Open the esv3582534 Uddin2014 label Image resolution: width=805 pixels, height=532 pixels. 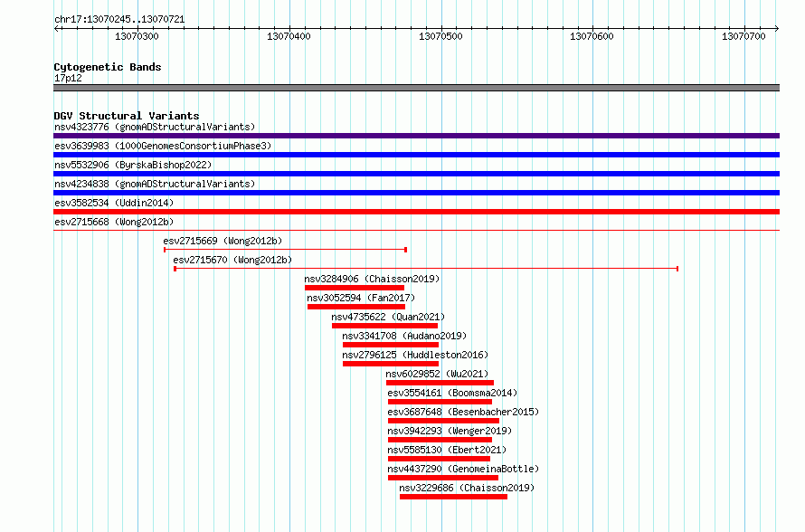click(114, 203)
